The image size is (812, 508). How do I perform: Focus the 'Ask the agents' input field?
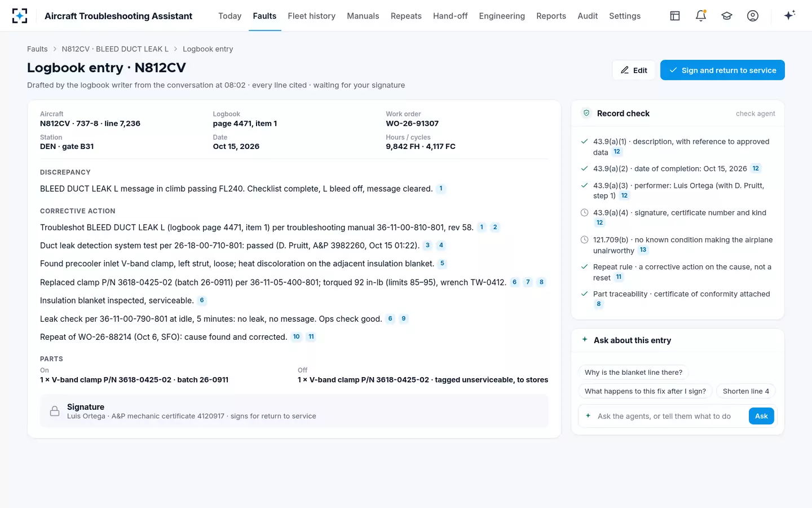pos(664,416)
